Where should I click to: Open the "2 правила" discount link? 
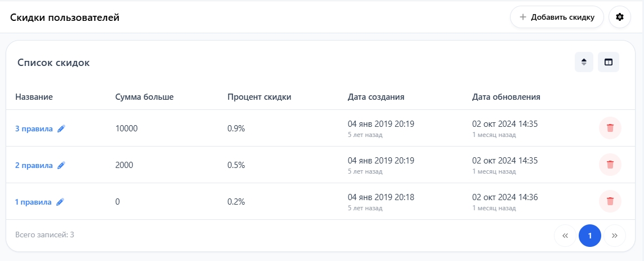[34, 165]
